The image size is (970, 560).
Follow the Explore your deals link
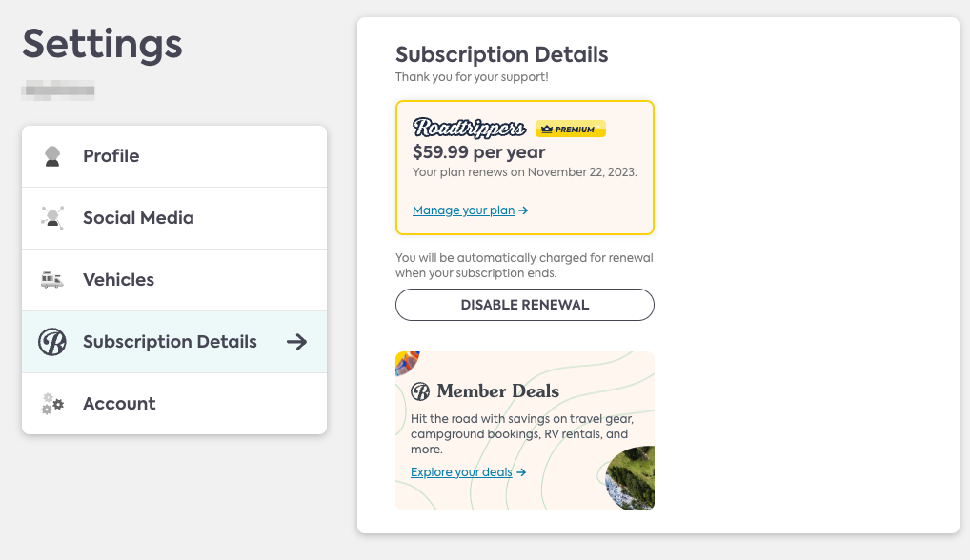tap(468, 472)
